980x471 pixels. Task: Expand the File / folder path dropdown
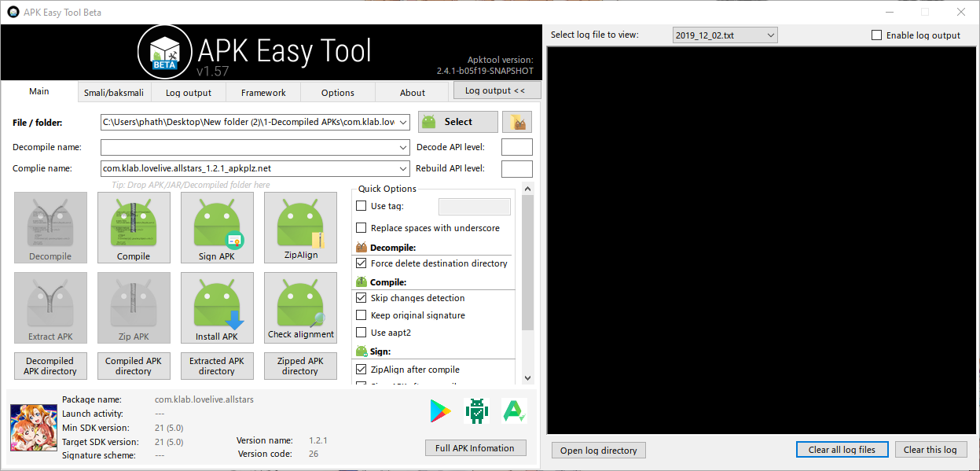click(404, 122)
